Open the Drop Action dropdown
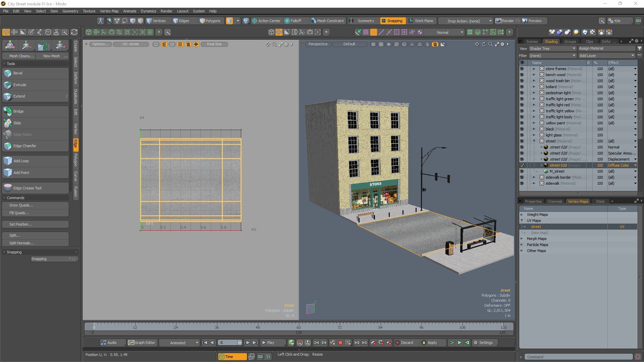Screen dimensions: 644x362 pyautogui.click(x=466, y=21)
